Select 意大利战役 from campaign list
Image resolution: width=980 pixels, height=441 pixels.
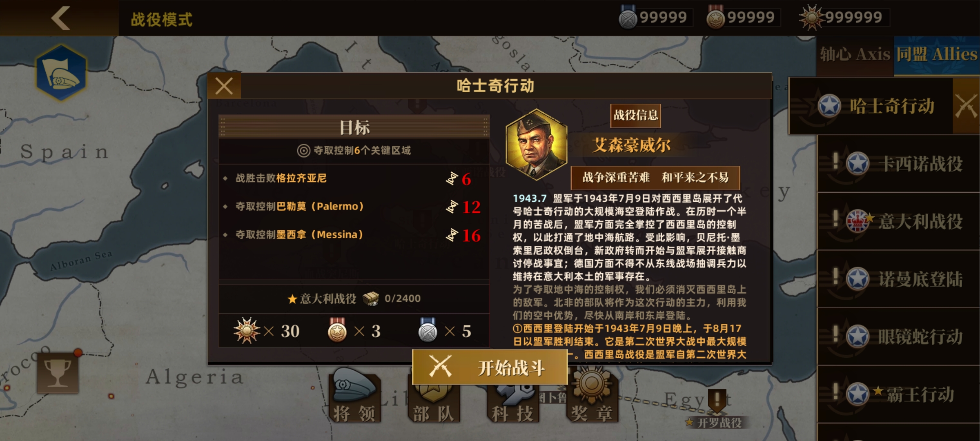click(898, 222)
